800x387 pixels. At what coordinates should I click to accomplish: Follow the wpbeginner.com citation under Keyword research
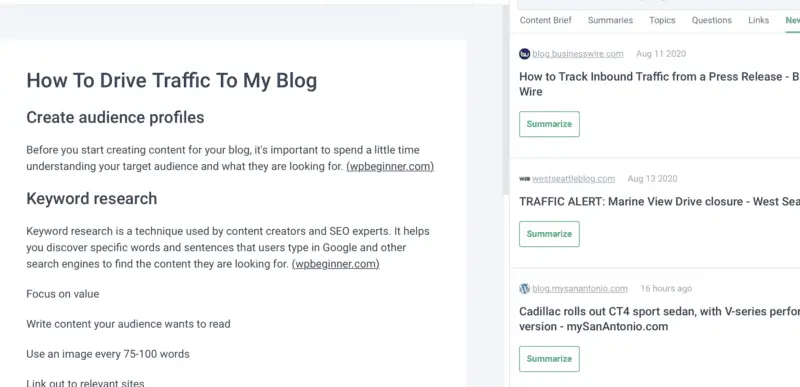coord(336,264)
